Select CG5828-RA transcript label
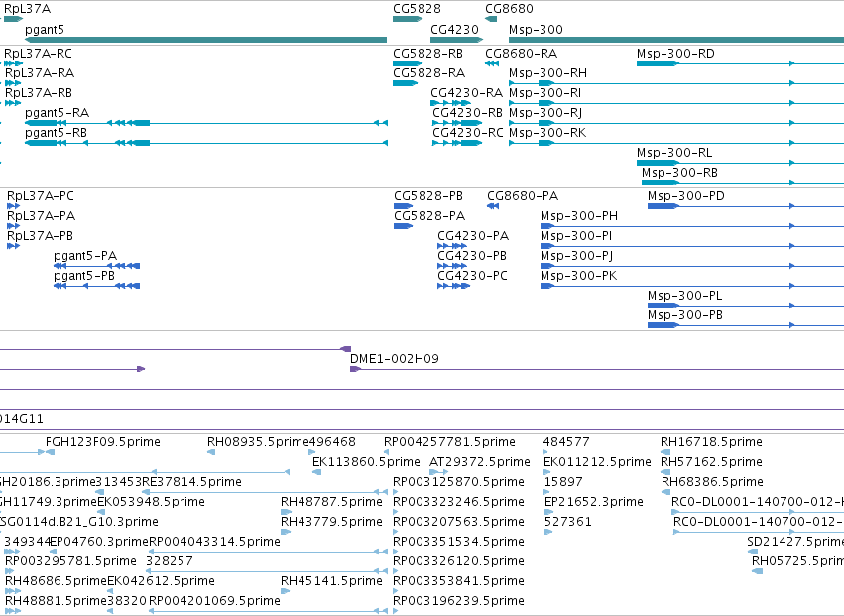Image resolution: width=844 pixels, height=616 pixels. [x=429, y=73]
